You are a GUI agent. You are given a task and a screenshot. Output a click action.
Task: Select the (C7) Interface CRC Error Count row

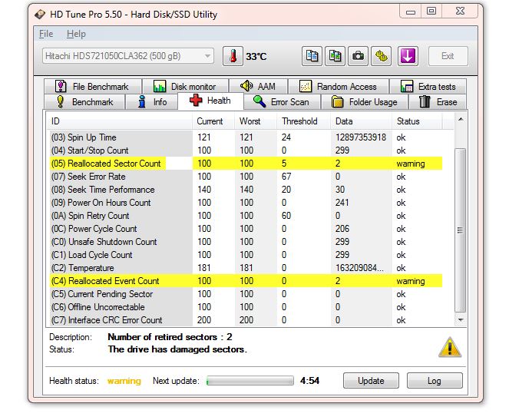coord(246,320)
